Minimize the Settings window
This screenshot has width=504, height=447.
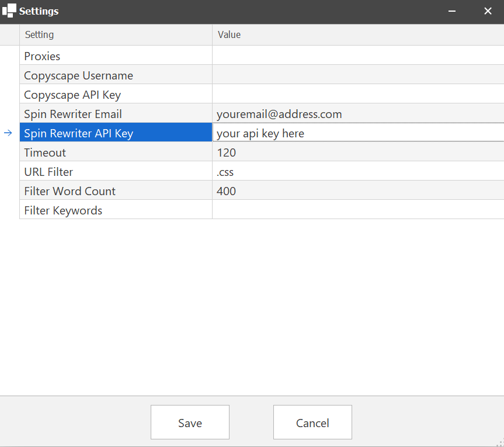(452, 11)
